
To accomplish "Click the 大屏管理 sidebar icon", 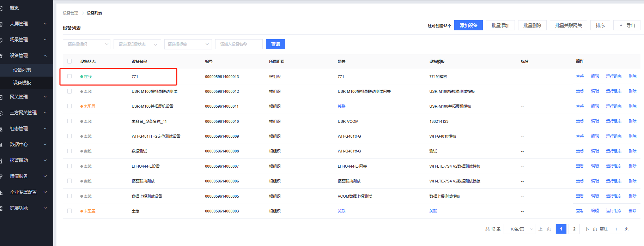I will pos(1,24).
